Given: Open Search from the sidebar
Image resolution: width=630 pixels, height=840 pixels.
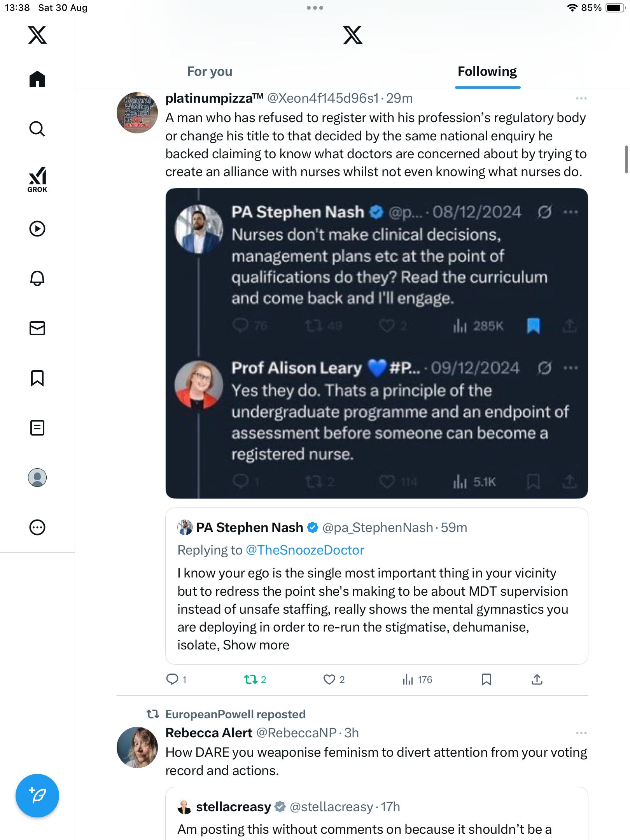Looking at the screenshot, I should [x=37, y=129].
